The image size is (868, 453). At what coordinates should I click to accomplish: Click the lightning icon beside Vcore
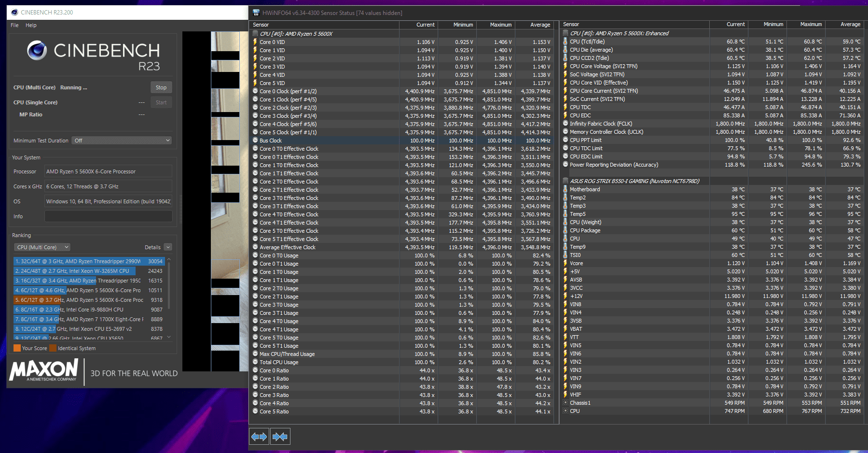tap(565, 263)
